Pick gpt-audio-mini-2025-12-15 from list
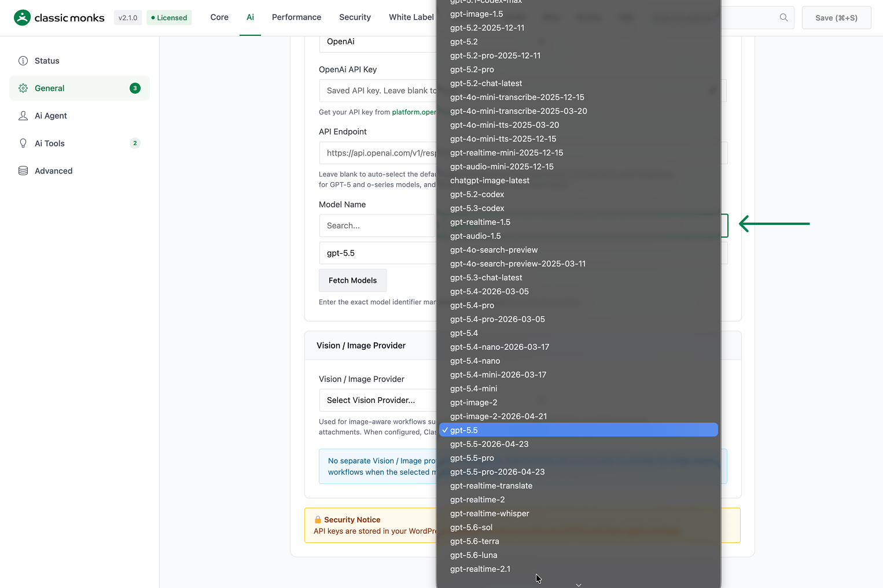The width and height of the screenshot is (883, 588). (579, 167)
